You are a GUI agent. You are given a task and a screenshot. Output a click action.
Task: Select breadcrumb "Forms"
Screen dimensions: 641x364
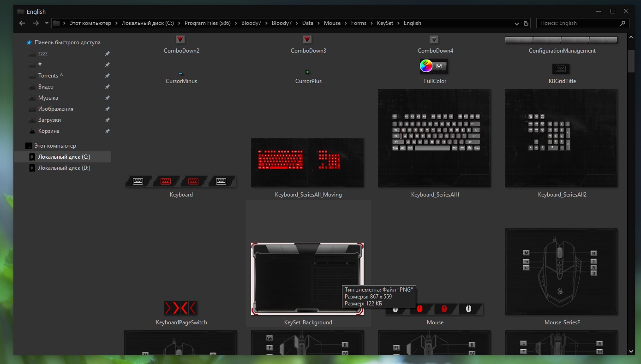tap(359, 23)
